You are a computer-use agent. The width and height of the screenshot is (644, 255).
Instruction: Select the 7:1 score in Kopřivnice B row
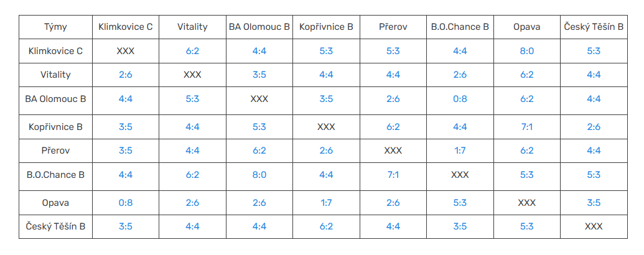click(x=526, y=127)
